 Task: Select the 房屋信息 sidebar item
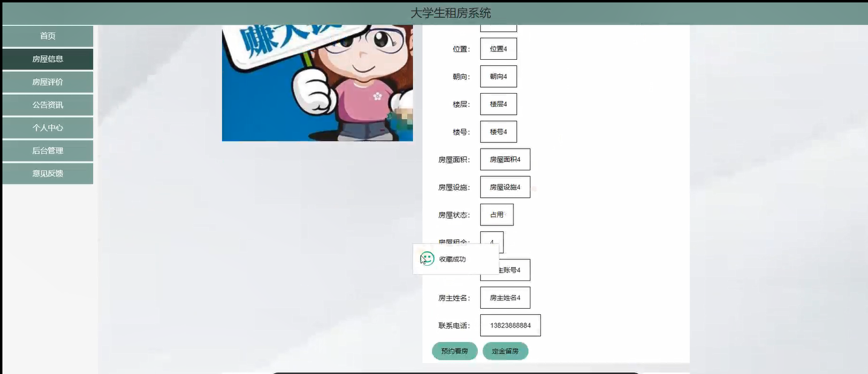[x=47, y=59]
